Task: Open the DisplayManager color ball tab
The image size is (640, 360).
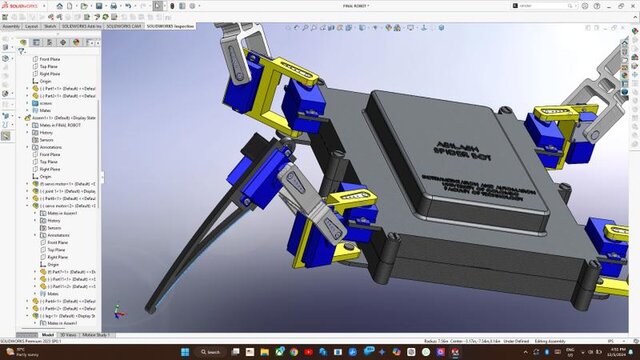Action: [76, 42]
